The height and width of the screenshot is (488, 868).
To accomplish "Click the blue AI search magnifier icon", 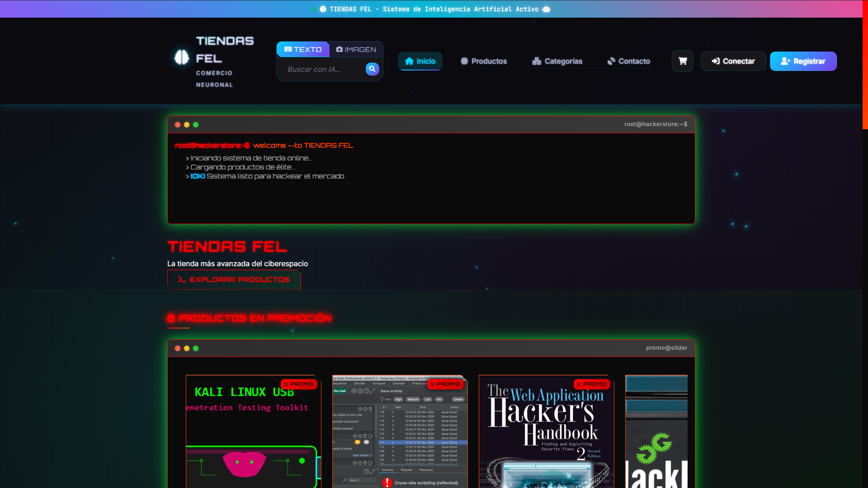I will click(372, 69).
